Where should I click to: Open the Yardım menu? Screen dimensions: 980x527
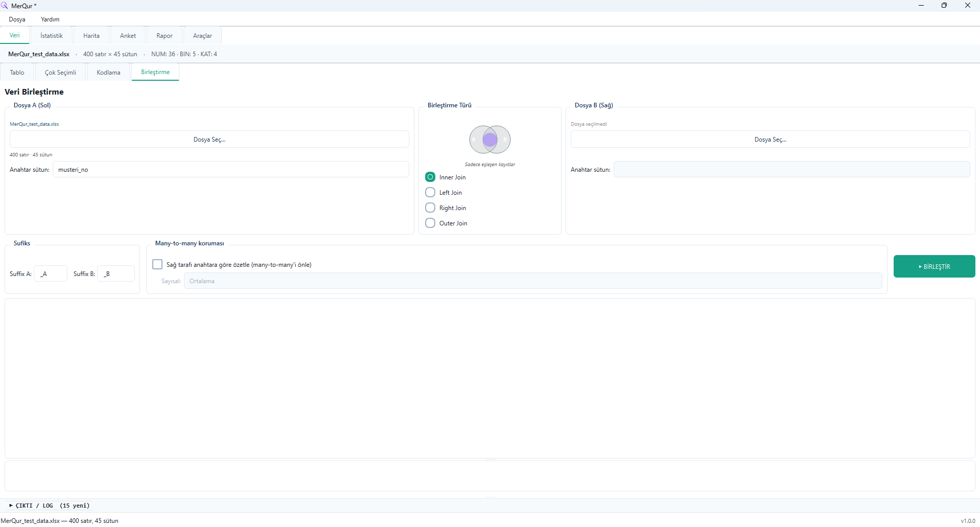coord(50,19)
